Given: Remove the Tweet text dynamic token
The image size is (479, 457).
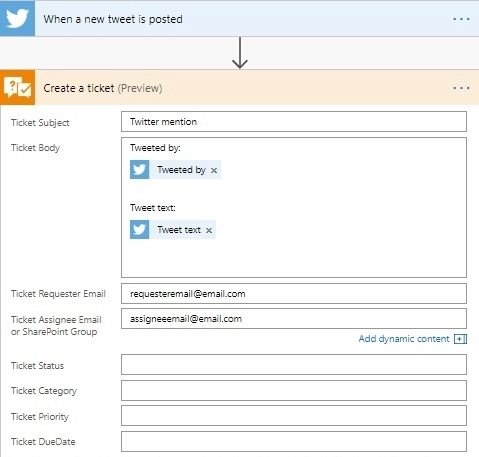Looking at the screenshot, I should [209, 230].
